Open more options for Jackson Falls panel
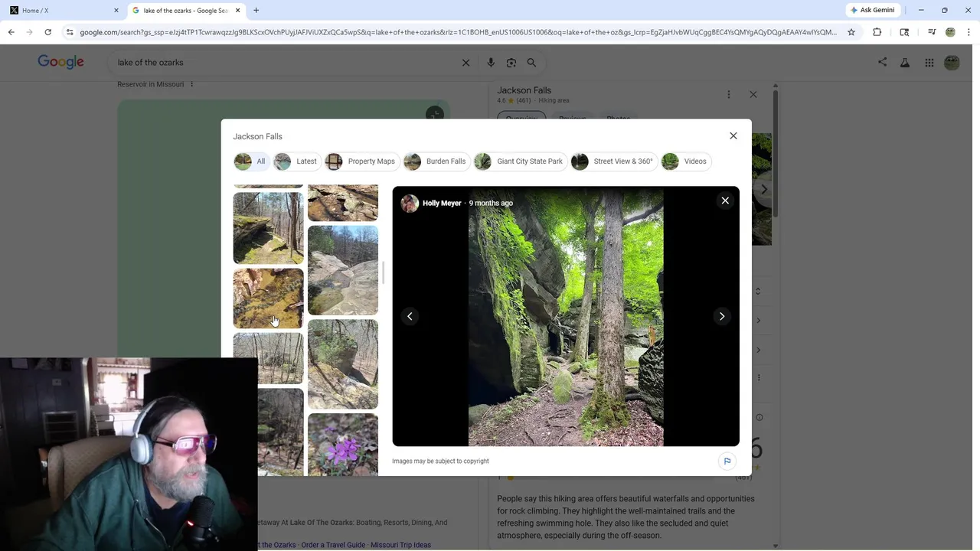Viewport: 980px width, 551px height. point(728,94)
